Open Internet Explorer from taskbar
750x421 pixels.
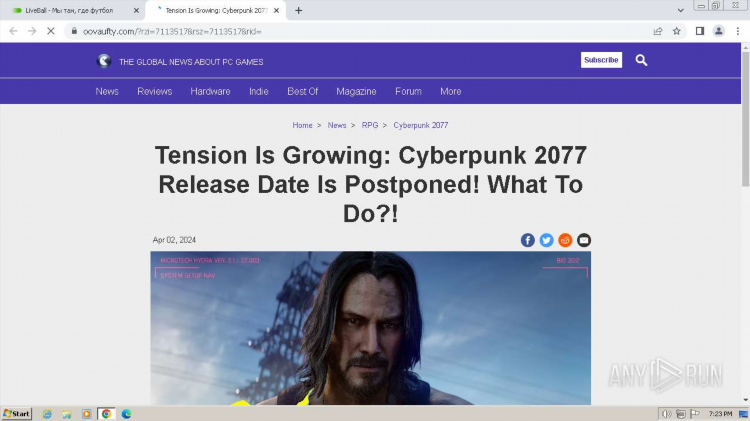pyautogui.click(x=47, y=414)
